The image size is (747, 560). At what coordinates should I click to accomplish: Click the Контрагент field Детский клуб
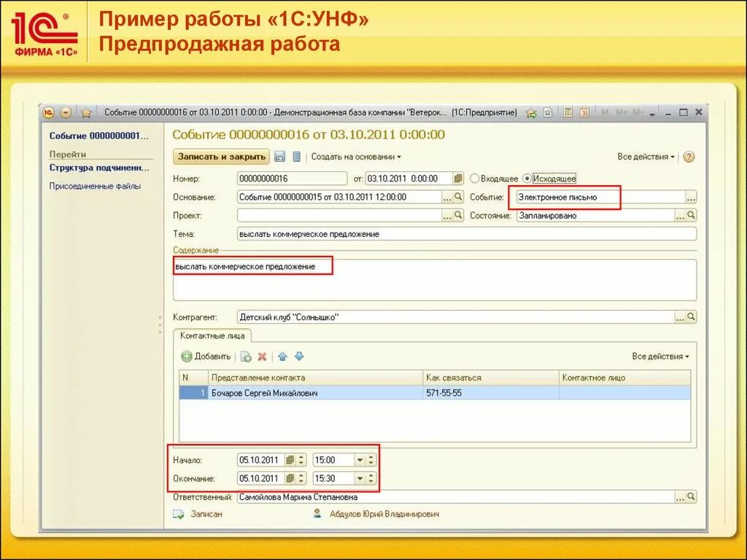tap(455, 317)
